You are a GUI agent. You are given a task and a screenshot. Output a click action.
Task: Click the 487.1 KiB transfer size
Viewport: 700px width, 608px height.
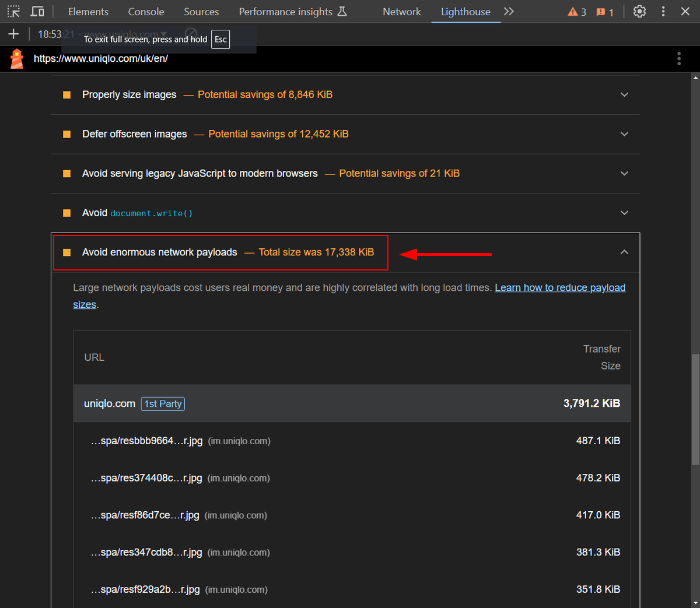pyautogui.click(x=598, y=441)
